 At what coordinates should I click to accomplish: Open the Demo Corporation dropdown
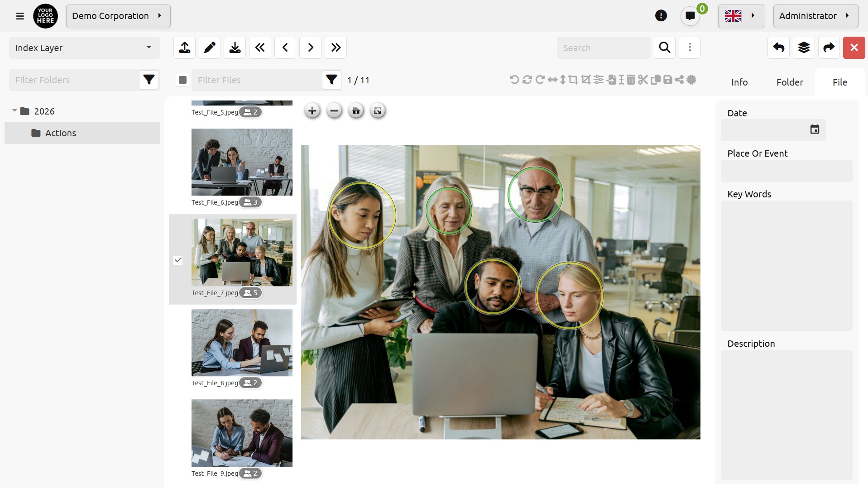[118, 16]
